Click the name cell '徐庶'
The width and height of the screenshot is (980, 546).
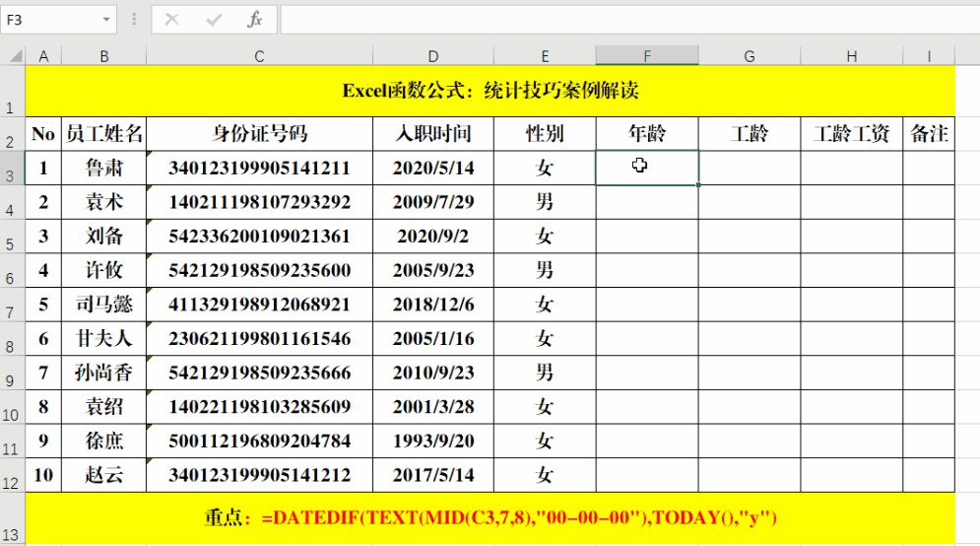point(103,441)
